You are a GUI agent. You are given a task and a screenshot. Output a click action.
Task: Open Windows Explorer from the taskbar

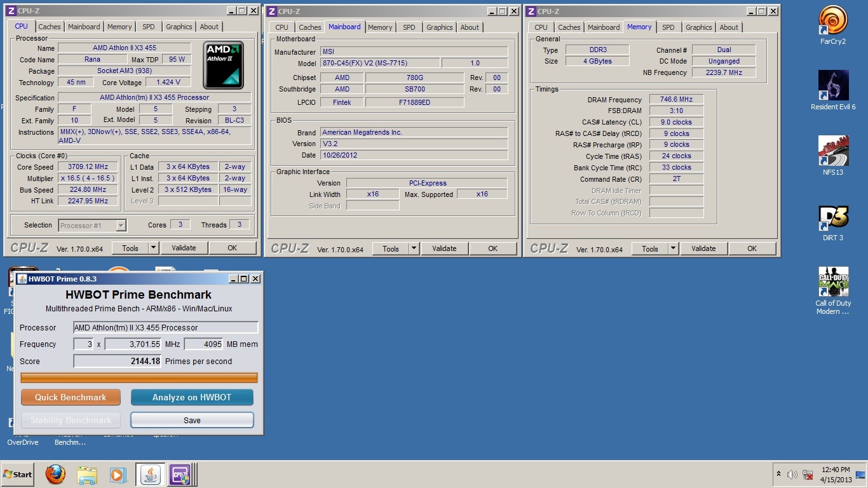(x=87, y=475)
